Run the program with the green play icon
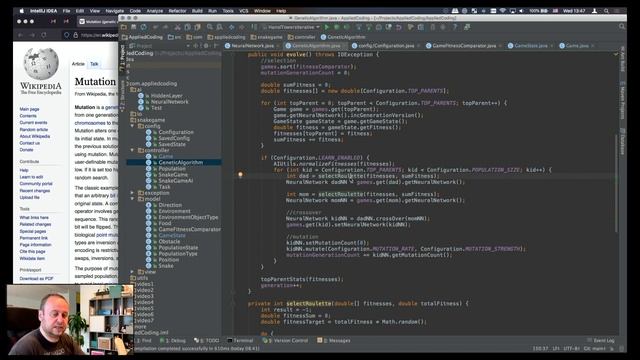 pyautogui.click(x=327, y=27)
